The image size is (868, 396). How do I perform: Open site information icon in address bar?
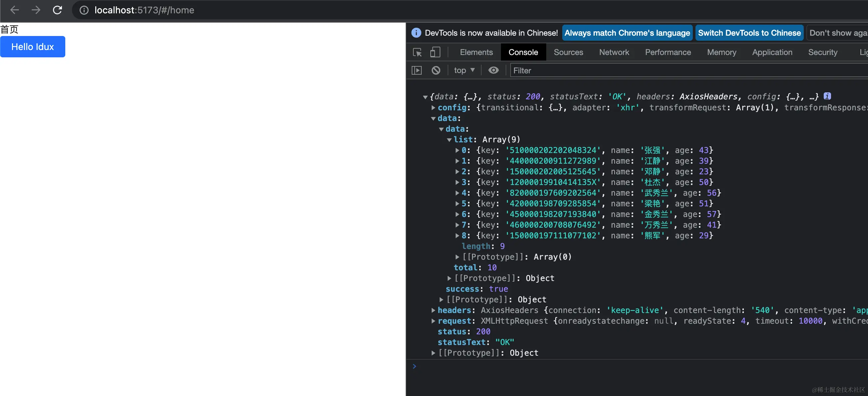click(x=84, y=10)
